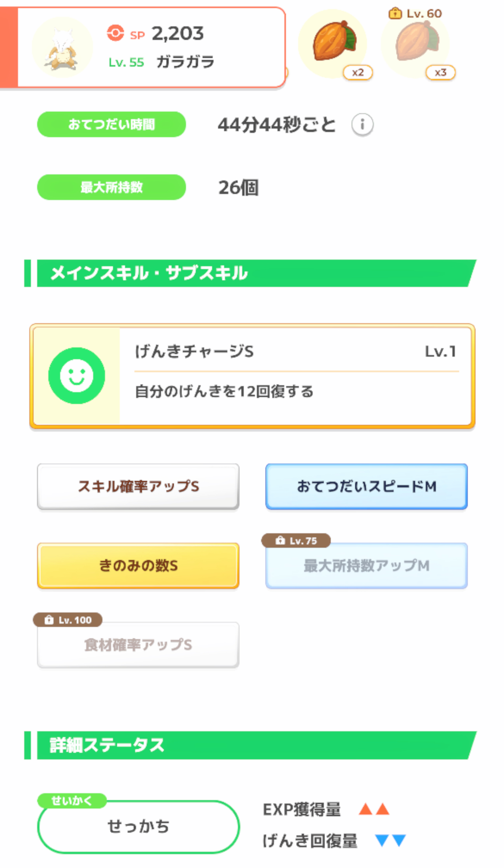Tap the せっかち nature box
Image resolution: width=504 pixels, height=868 pixels.
tap(138, 827)
